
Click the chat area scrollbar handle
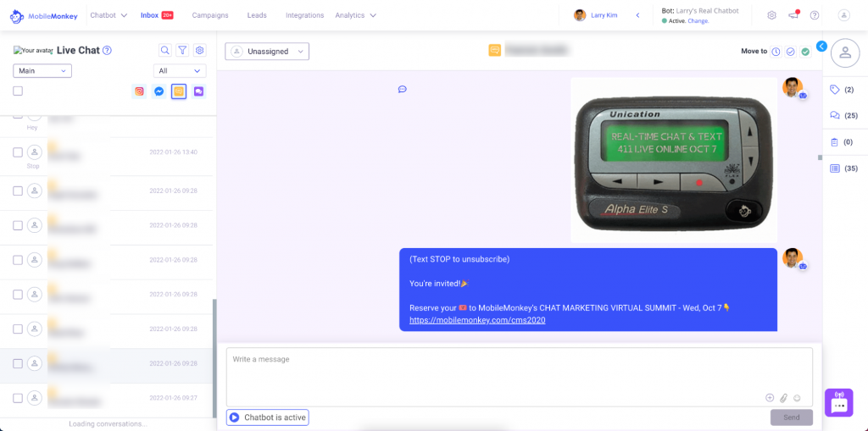(820, 157)
